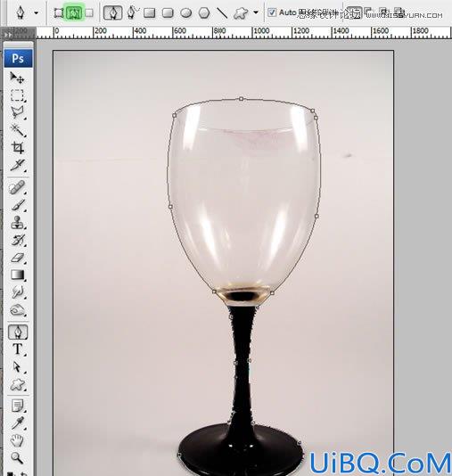Uncheck the Auto Add/Delete checkbox
Viewport: 452px width, 476px height.
(272, 12)
